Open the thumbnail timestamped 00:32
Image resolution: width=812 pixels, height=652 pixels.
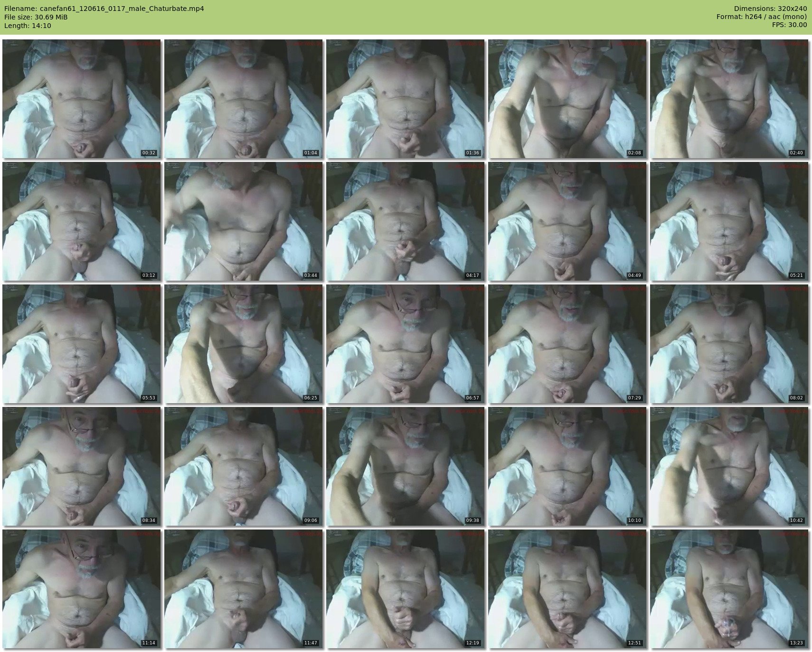(x=81, y=99)
